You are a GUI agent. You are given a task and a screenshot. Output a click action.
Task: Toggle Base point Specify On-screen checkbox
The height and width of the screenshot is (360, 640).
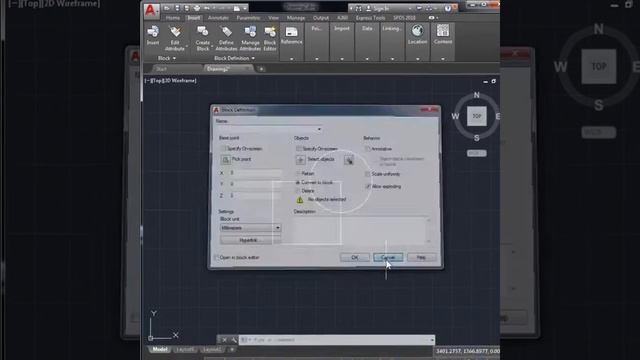click(x=223, y=149)
